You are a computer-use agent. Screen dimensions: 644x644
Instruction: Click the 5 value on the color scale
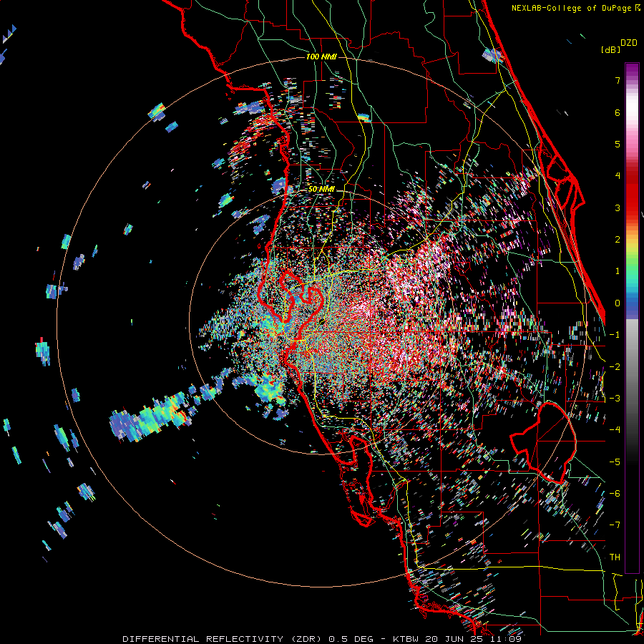[618, 144]
